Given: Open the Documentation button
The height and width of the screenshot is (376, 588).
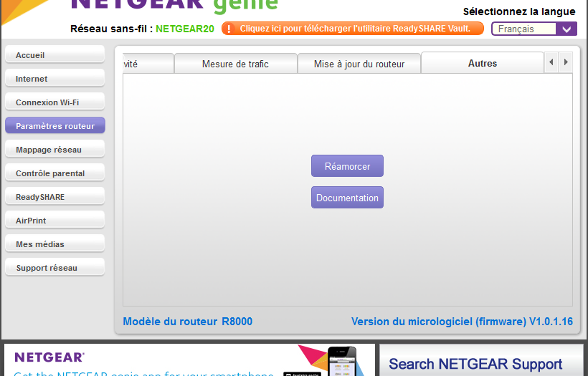Looking at the screenshot, I should (347, 198).
